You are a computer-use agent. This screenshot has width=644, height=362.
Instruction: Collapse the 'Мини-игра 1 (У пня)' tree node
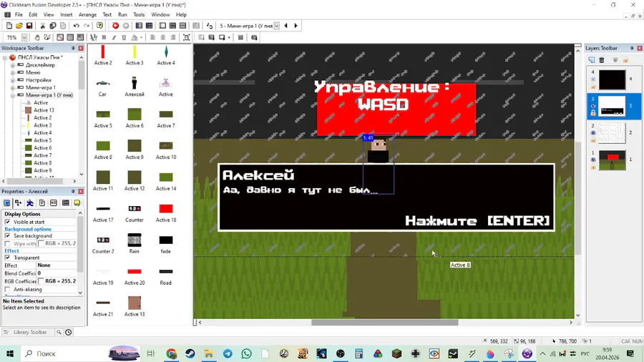[x=13, y=95]
